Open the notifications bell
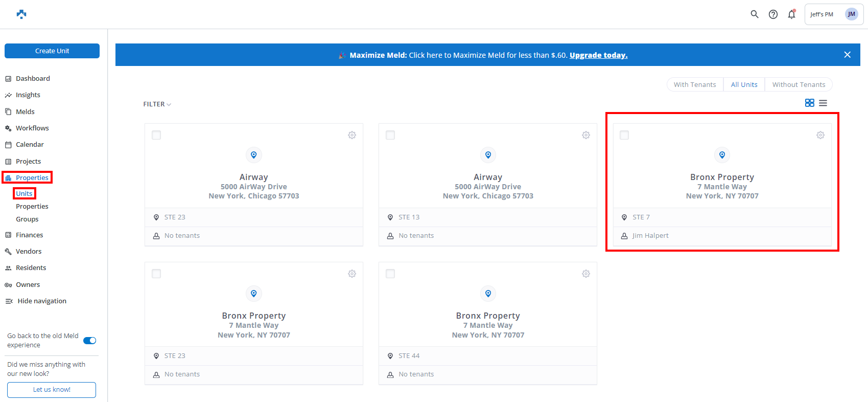Screen dimensions: 868x402 [791, 14]
